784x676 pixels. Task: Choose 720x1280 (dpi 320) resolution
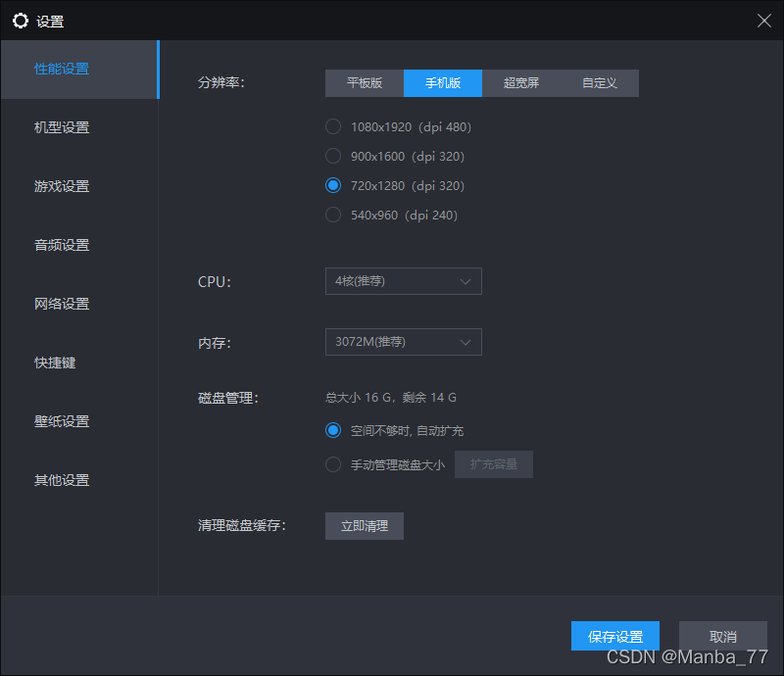(395, 185)
